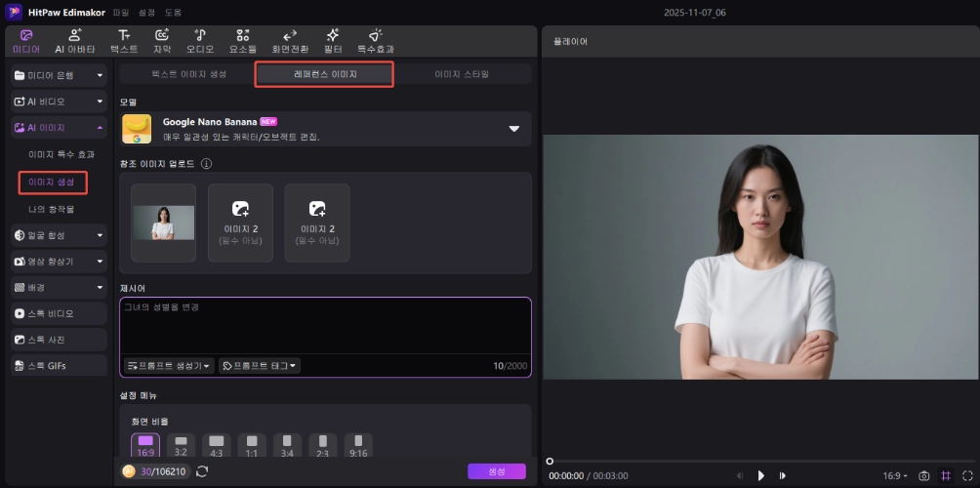The image size is (980, 488).
Task: Click the AI credits coin icon
Action: [x=129, y=471]
